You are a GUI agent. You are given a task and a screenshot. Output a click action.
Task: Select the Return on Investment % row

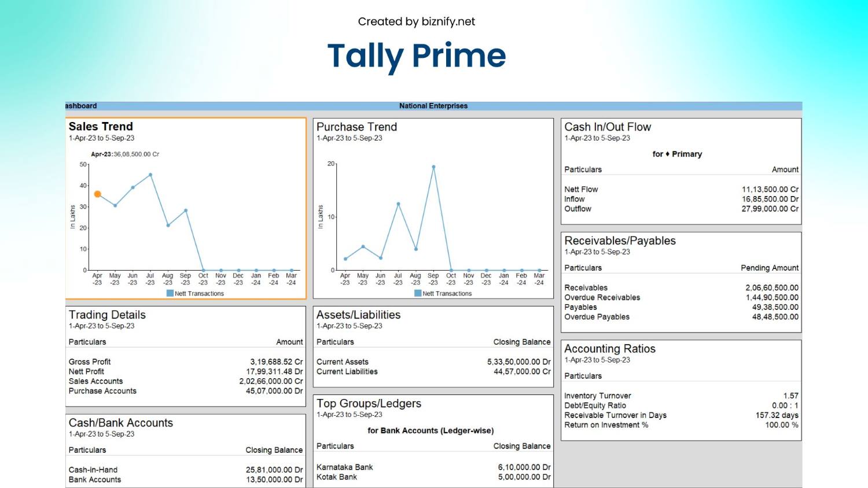[x=681, y=425]
